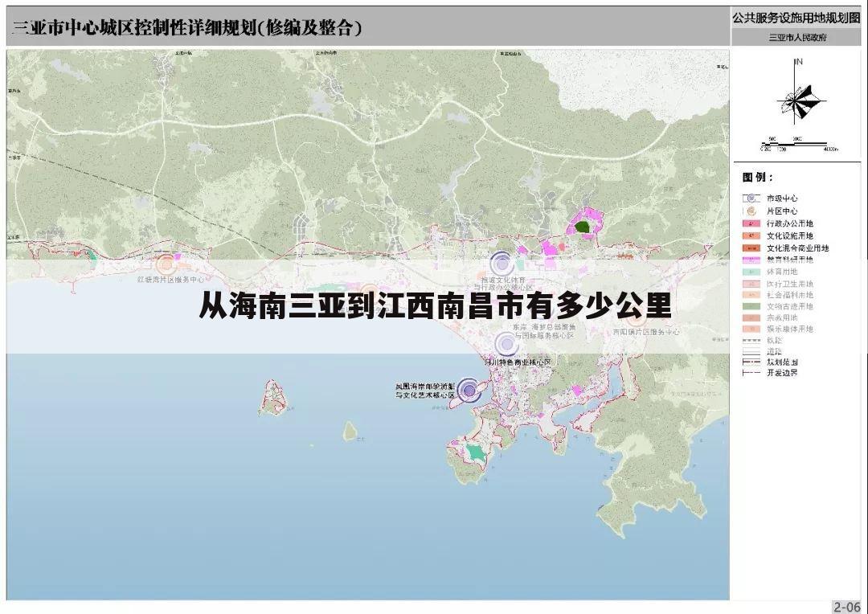Click the 行政办公用地 legend label

[x=789, y=223]
